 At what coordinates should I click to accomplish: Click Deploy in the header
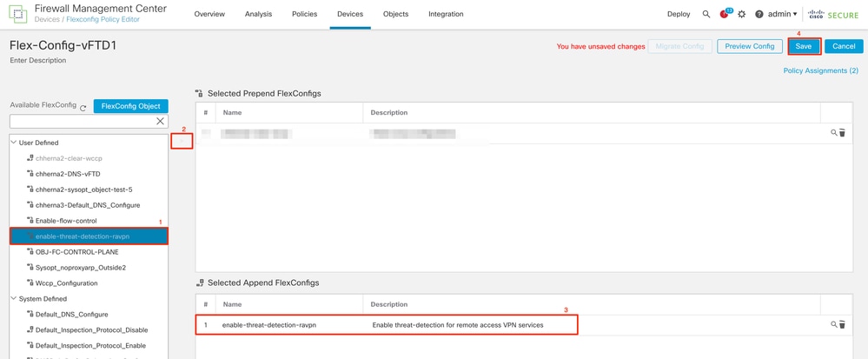pyautogui.click(x=679, y=15)
